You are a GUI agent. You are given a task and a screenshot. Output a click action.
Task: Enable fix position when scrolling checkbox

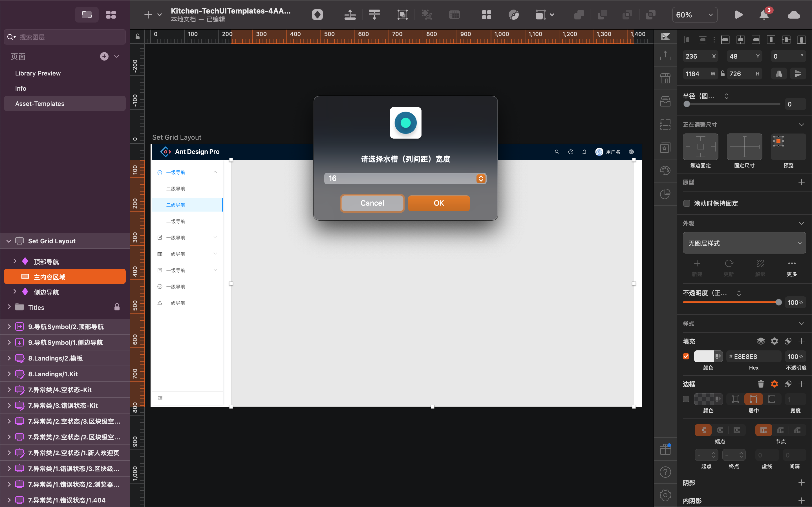tap(687, 203)
